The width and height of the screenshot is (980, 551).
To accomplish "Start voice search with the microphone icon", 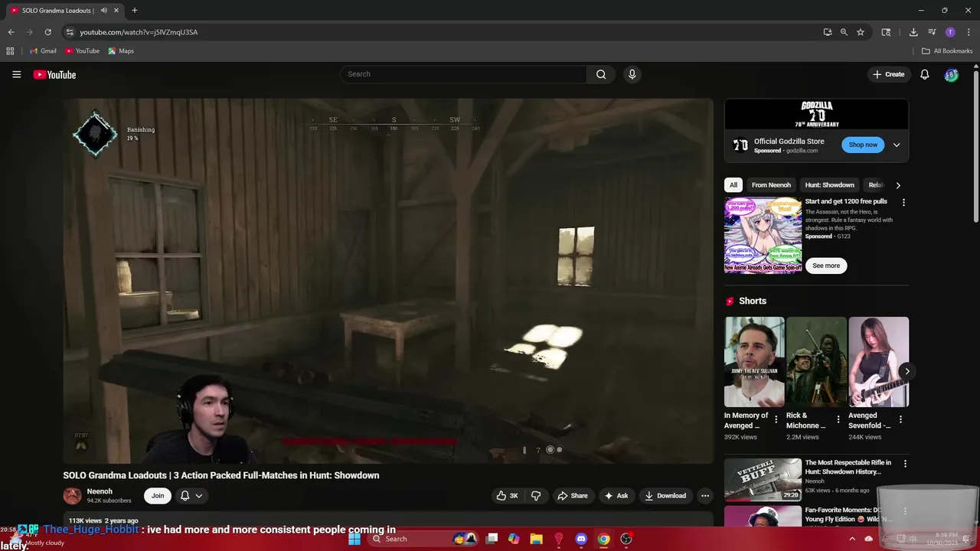I will (632, 74).
